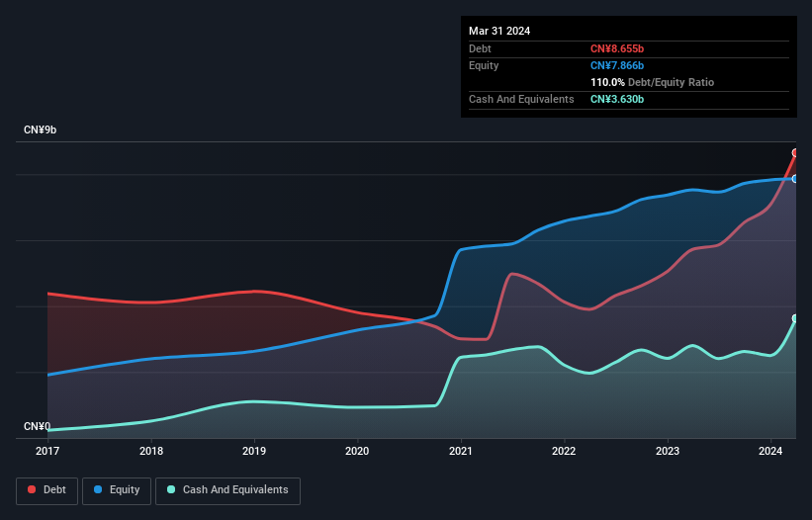Toggle Cash And Equivalents legend button

click(227, 490)
